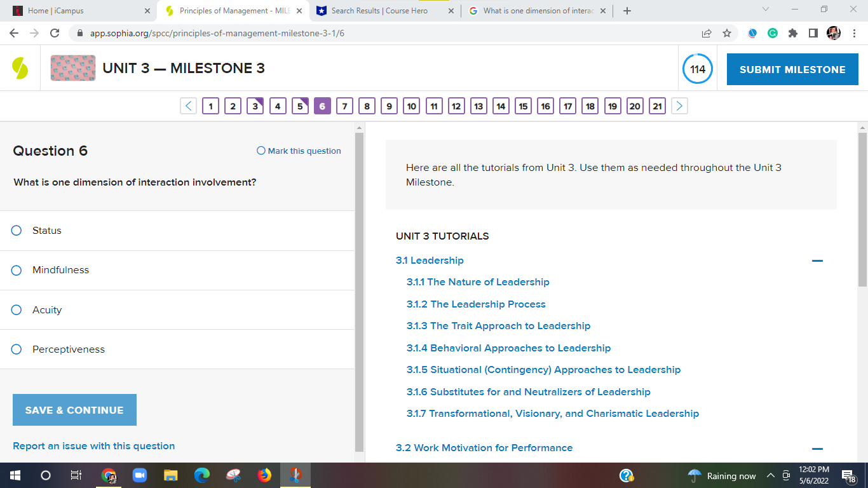This screenshot has width=868, height=488.
Task: Click the course thumbnail image
Action: [73, 68]
